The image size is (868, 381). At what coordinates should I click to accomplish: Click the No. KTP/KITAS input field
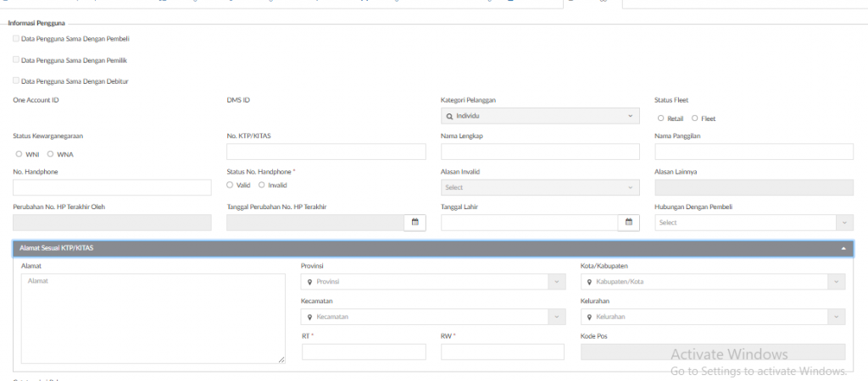(x=325, y=152)
